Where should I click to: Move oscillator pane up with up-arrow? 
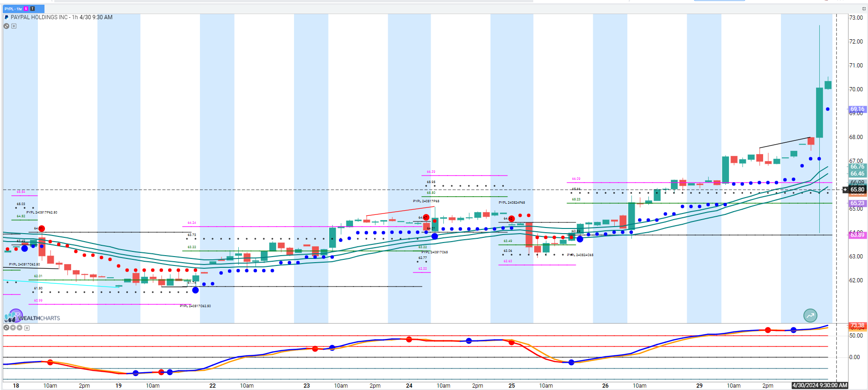pos(20,328)
